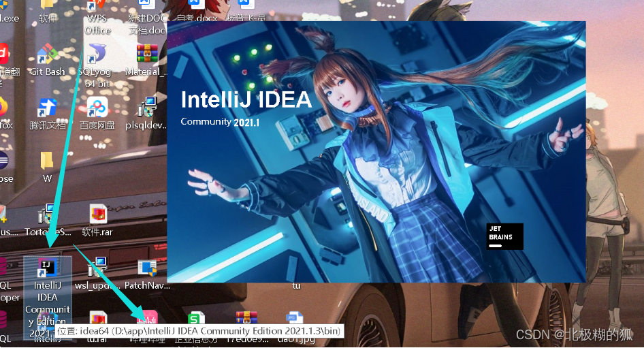Click the Community 2021.1 text on splash
The image size is (644, 348).
(x=220, y=122)
